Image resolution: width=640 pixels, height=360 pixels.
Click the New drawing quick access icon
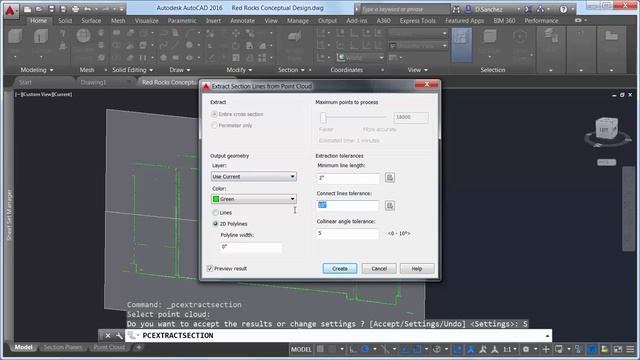(x=27, y=9)
